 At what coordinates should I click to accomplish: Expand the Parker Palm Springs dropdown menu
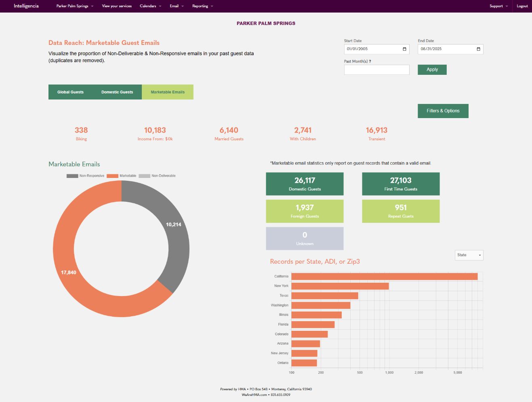click(x=75, y=6)
